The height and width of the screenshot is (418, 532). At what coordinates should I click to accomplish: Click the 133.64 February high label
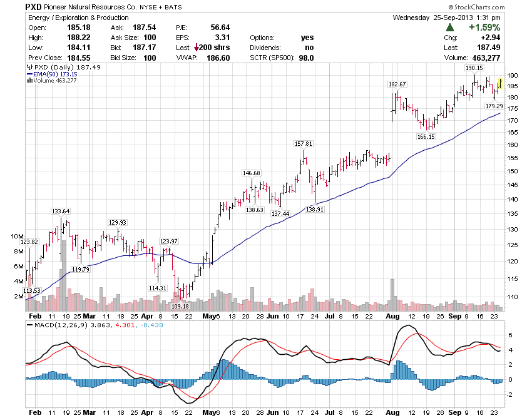click(x=60, y=212)
